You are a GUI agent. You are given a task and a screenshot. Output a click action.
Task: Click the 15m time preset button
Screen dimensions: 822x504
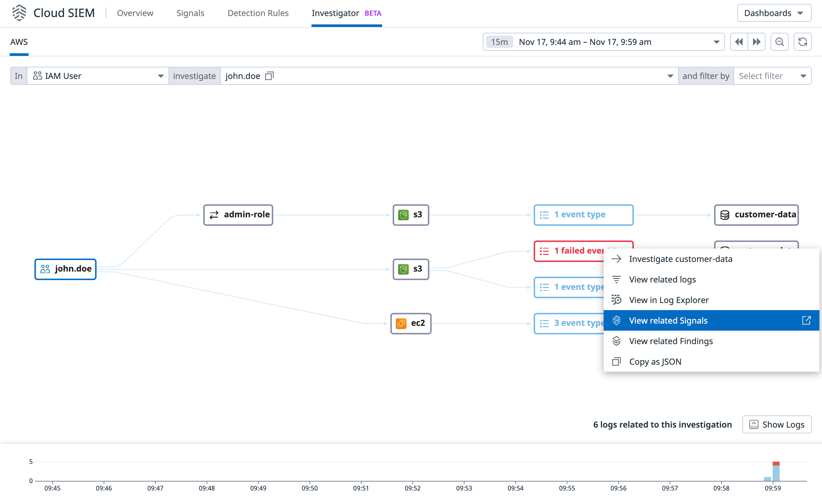point(499,42)
